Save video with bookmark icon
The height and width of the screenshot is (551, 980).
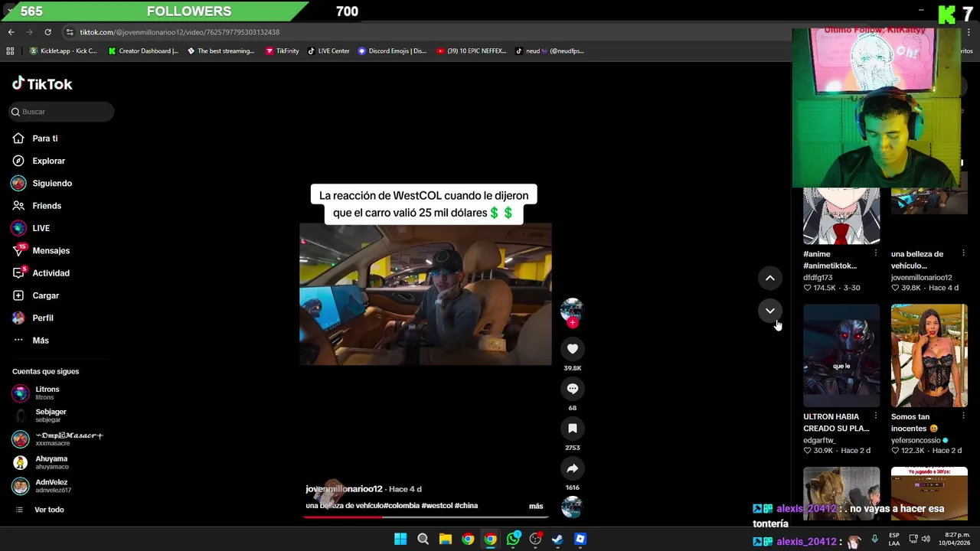coord(572,429)
